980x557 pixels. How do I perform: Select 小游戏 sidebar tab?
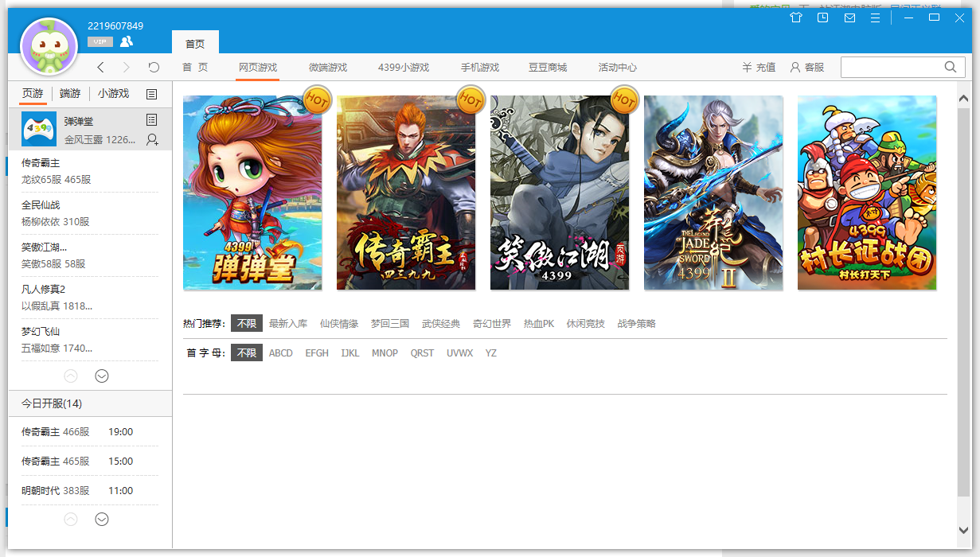(113, 93)
